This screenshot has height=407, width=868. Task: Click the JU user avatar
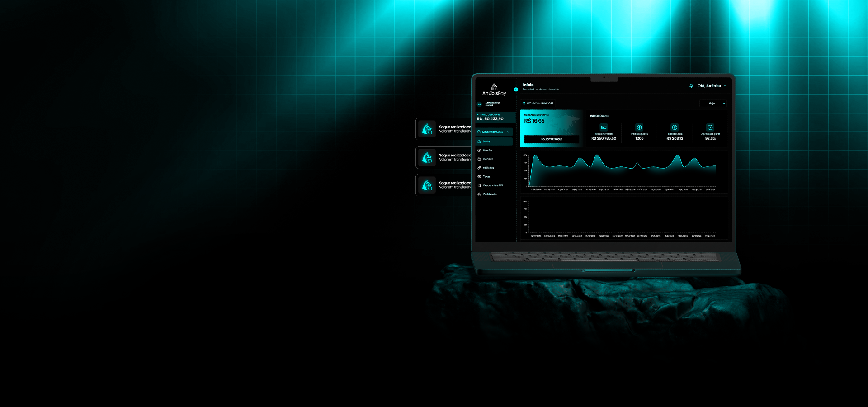pos(480,104)
